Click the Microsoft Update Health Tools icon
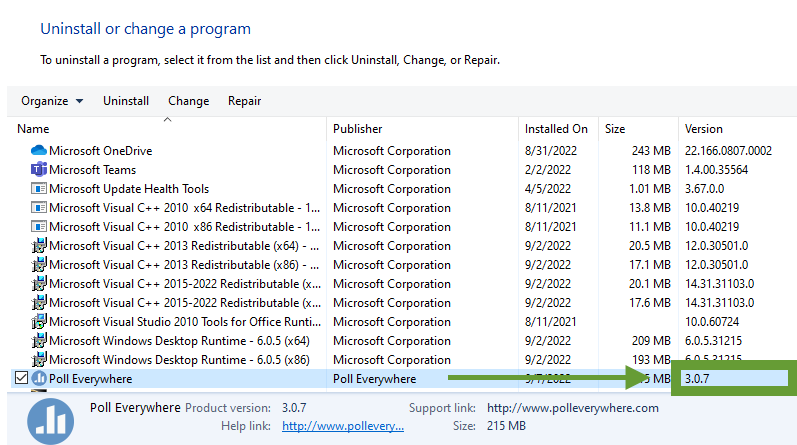797x445 pixels. (39, 189)
